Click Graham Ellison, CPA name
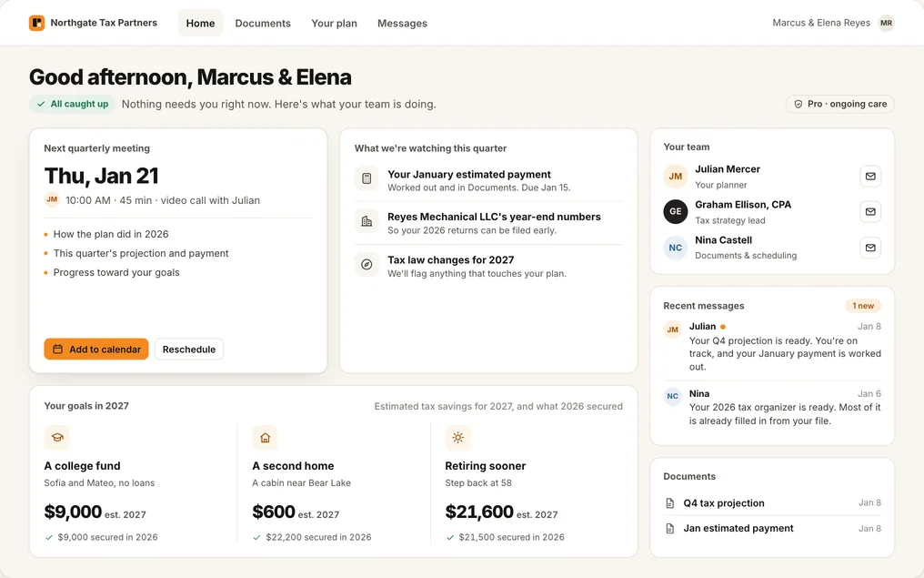 tap(743, 205)
